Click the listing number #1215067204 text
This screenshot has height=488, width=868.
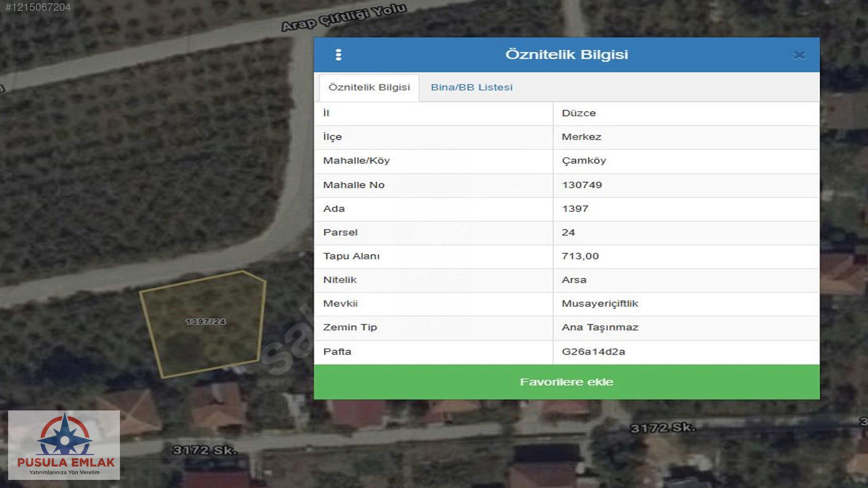[38, 7]
